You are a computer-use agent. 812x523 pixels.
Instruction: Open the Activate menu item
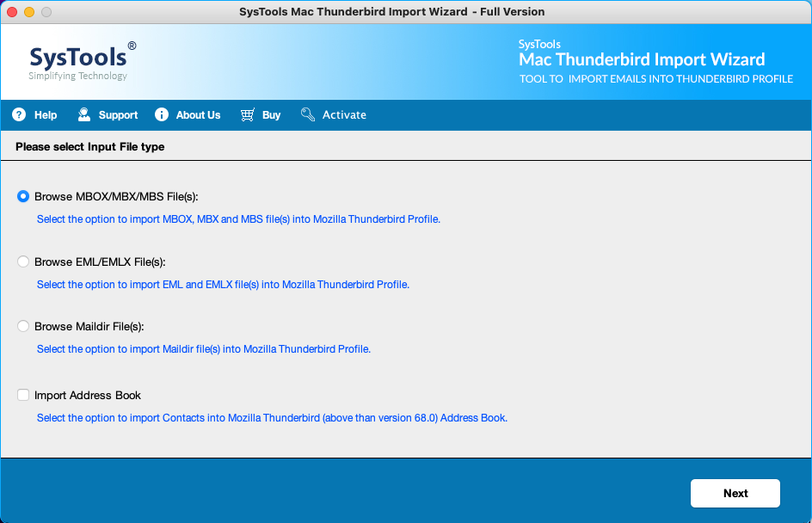pyautogui.click(x=334, y=115)
